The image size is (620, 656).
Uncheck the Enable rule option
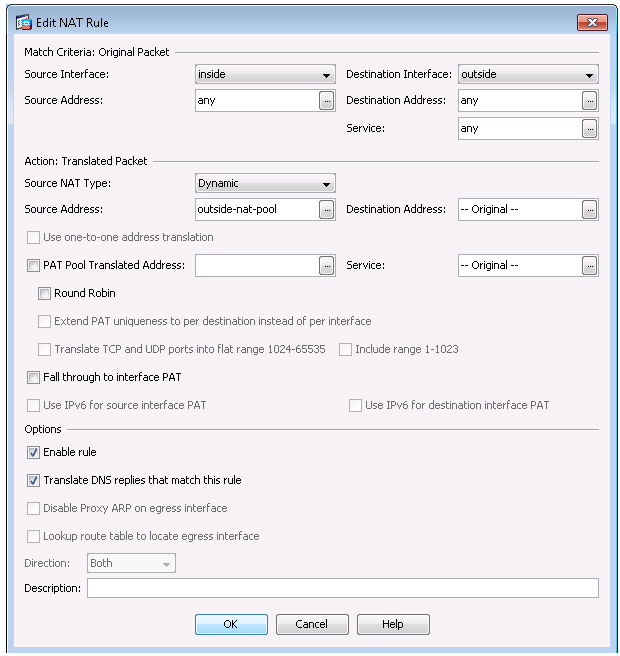33,453
